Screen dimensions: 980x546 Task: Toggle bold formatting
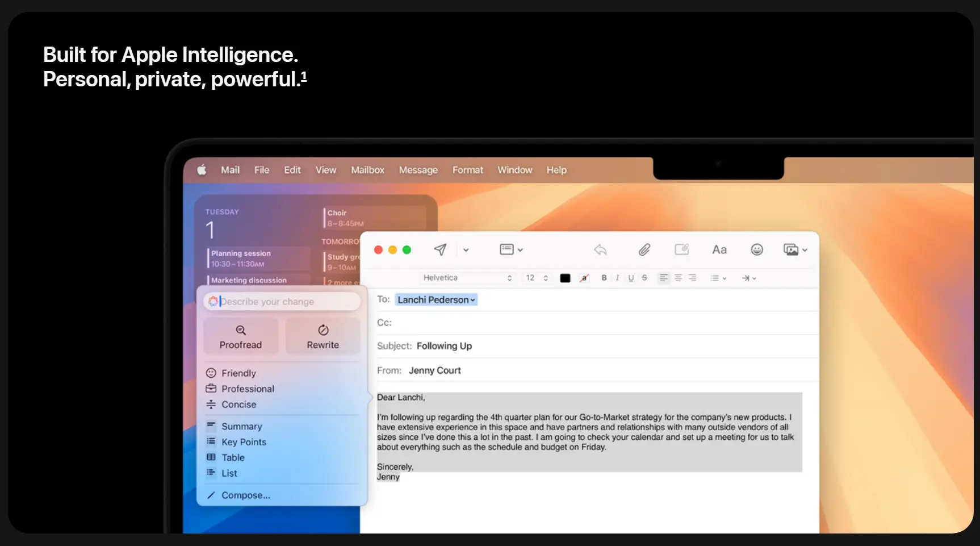point(604,278)
